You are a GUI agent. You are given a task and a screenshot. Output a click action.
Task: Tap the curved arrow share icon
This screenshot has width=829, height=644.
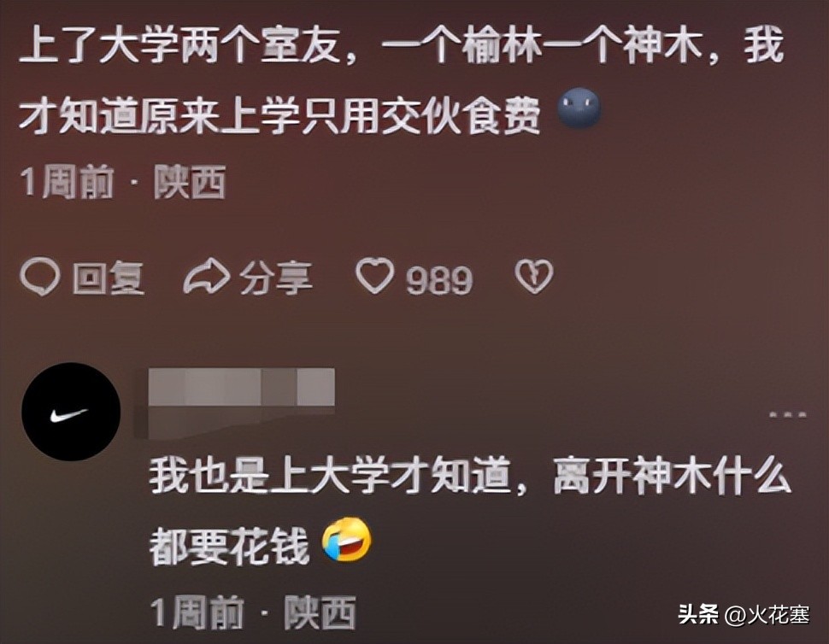[206, 277]
